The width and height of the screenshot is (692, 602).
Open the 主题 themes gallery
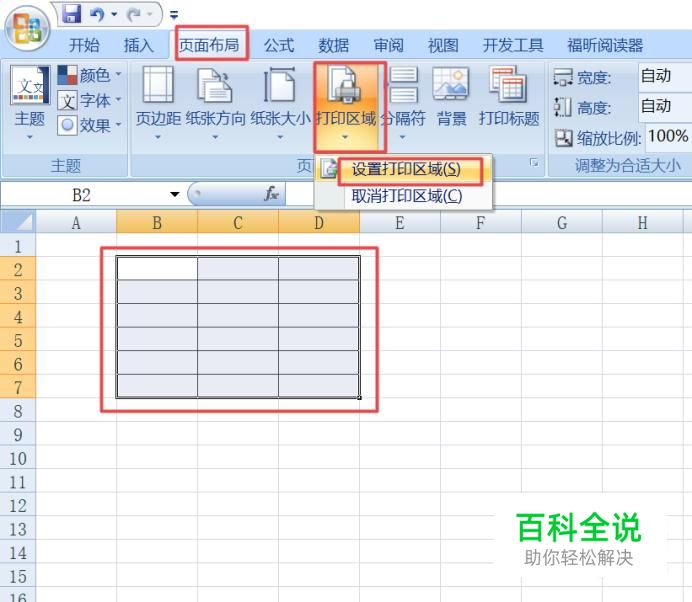tap(30, 102)
